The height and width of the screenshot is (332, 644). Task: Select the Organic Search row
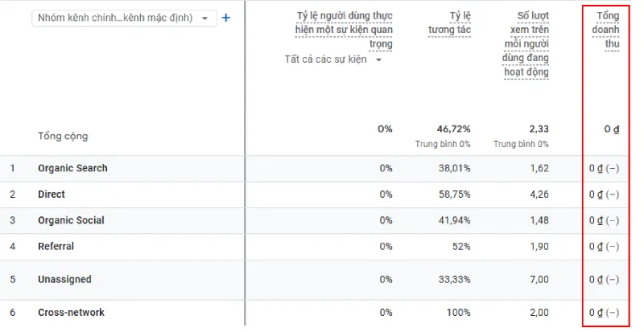point(72,168)
